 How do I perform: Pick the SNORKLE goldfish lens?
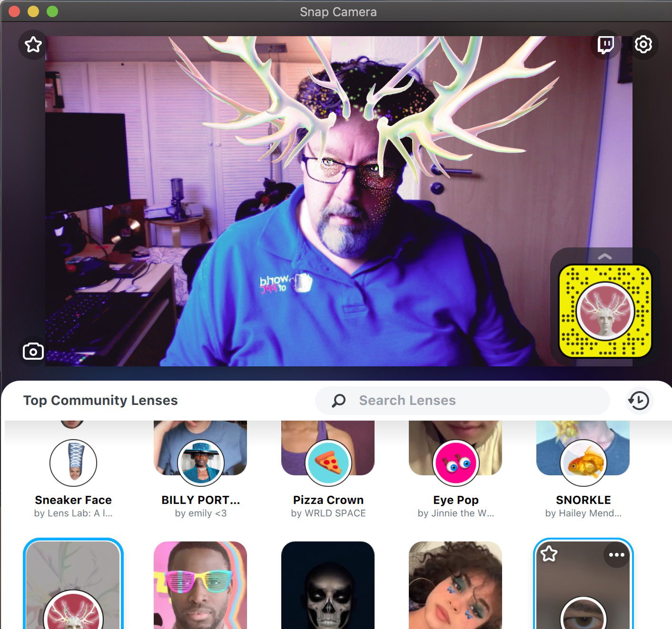(x=583, y=462)
